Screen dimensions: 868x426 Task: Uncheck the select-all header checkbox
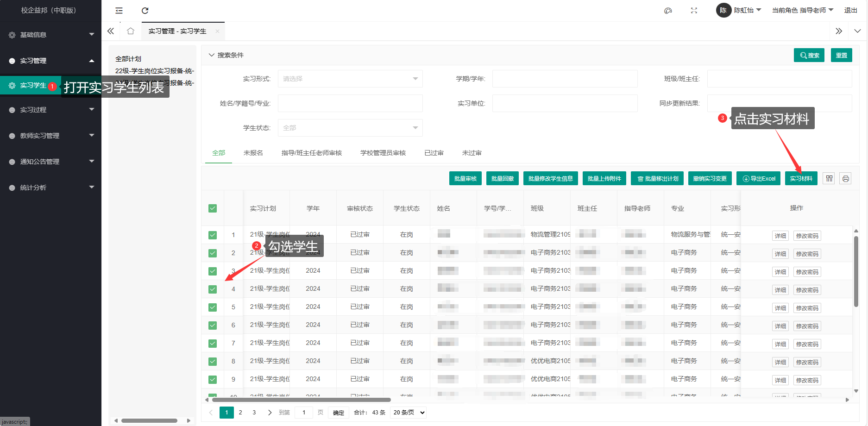[213, 208]
